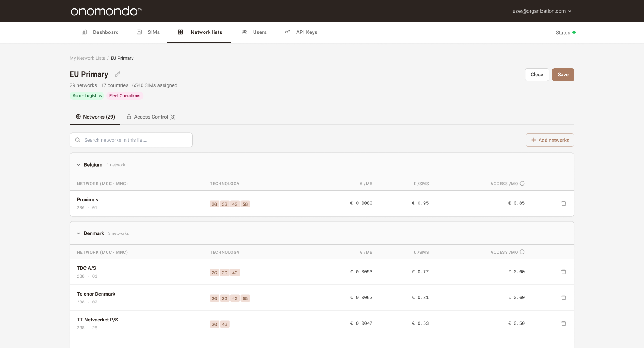The height and width of the screenshot is (348, 644).
Task: Click the network search input field
Action: 131,140
